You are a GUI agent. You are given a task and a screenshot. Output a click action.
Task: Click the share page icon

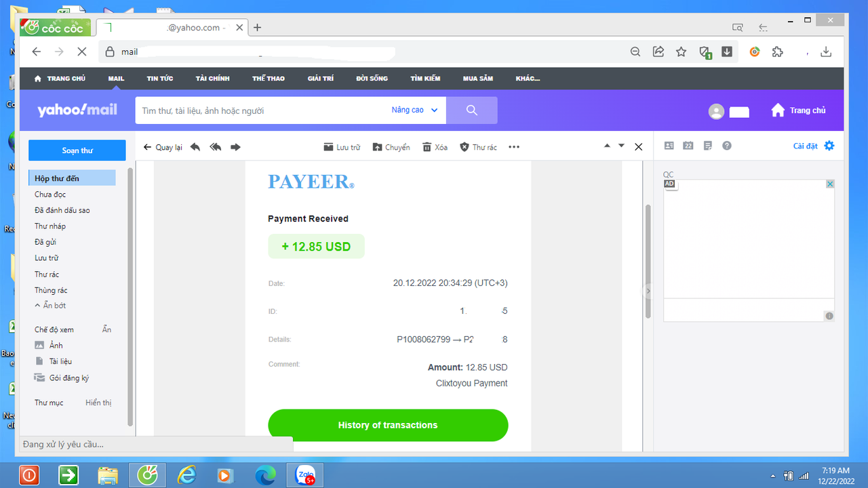658,52
